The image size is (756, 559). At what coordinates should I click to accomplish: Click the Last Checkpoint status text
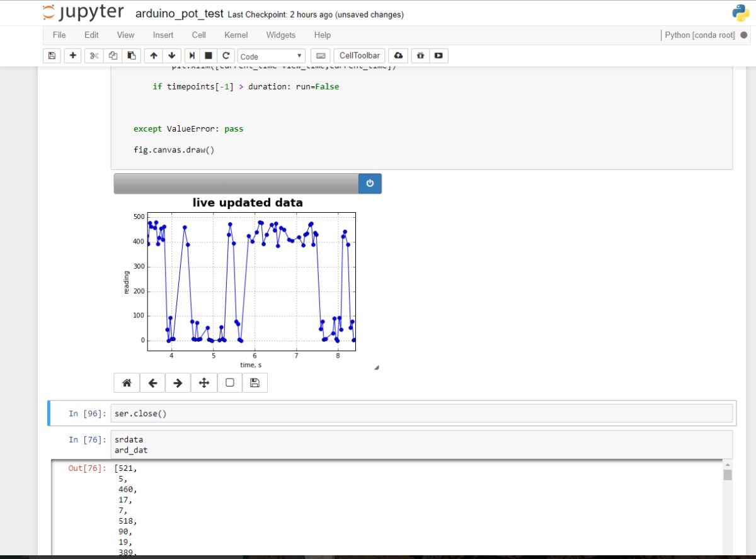[x=316, y=14]
